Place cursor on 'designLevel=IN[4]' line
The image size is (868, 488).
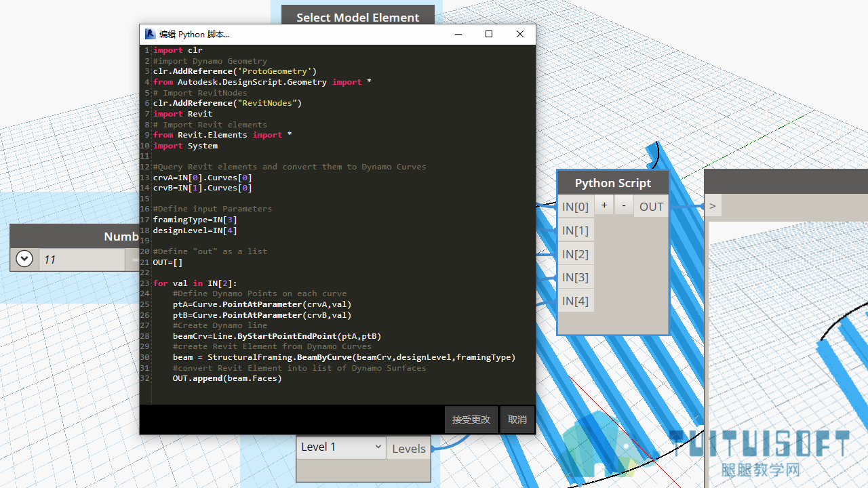click(x=195, y=230)
